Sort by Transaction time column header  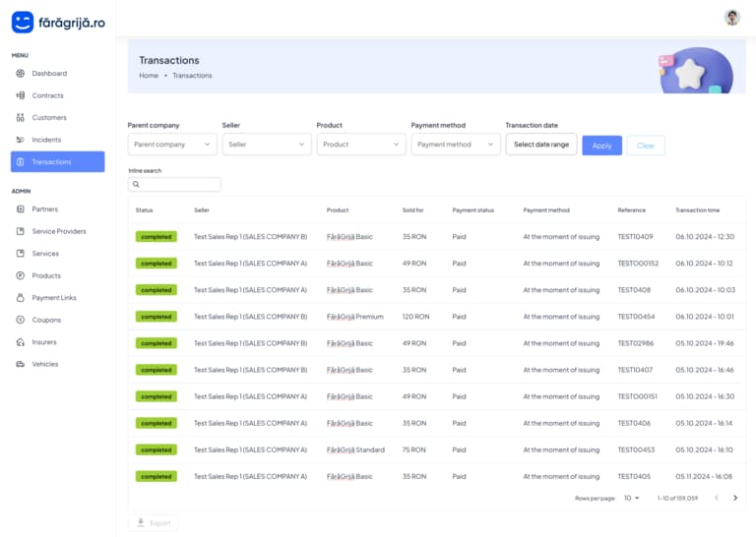point(697,210)
